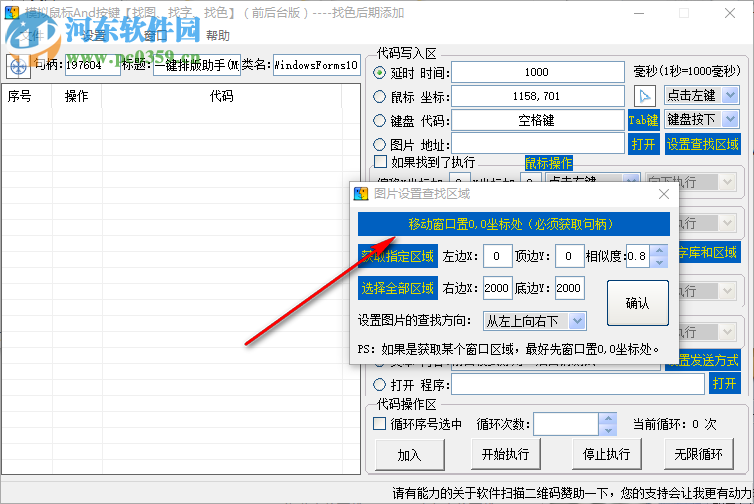Image resolution: width=754 pixels, height=504 pixels.
Task: Click the 加入 button
Action: click(410, 454)
